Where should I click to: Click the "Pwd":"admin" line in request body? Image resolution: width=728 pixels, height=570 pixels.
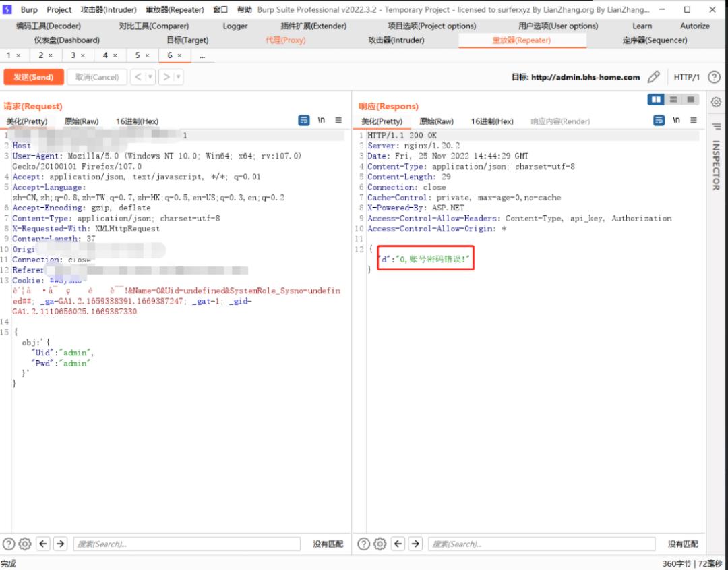coord(61,364)
